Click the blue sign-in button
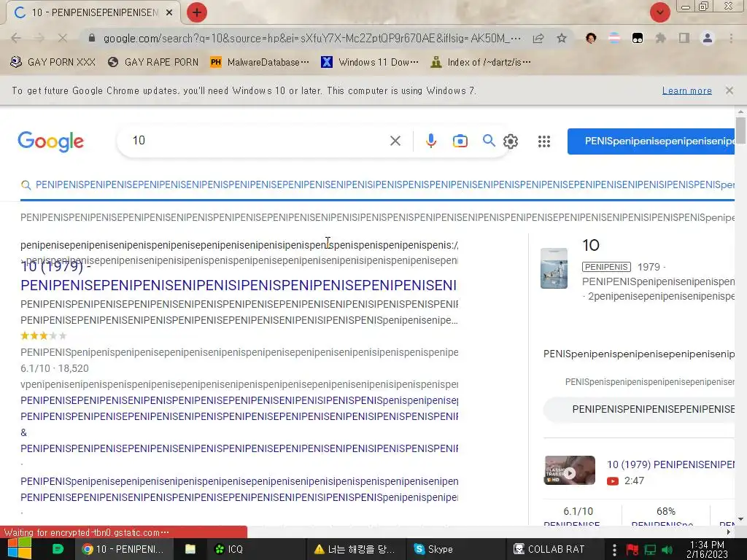Image resolution: width=747 pixels, height=560 pixels. (651, 141)
